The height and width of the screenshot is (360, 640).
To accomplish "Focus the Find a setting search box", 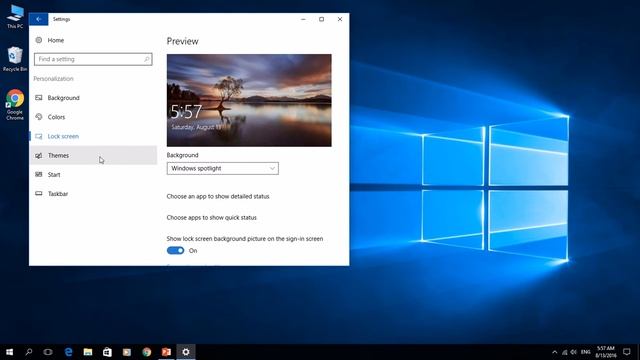I will (93, 59).
